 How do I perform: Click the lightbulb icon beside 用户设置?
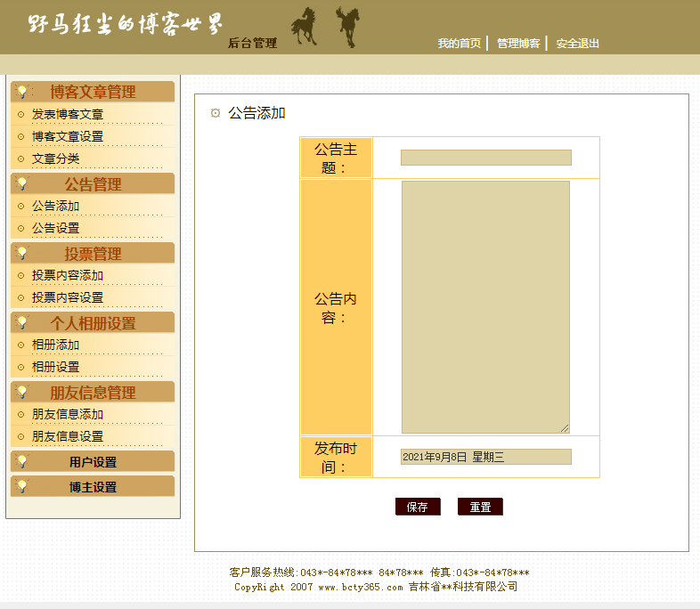tap(22, 461)
